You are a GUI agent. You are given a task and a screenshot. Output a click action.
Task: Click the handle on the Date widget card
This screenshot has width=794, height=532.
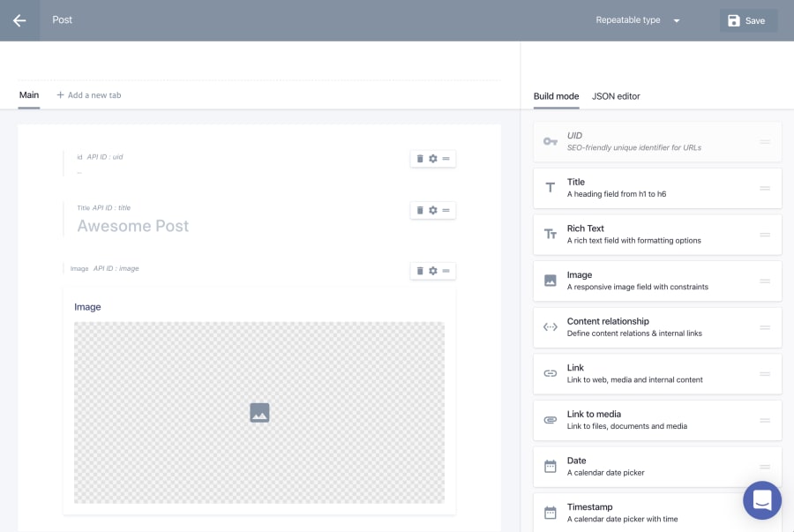765,467
